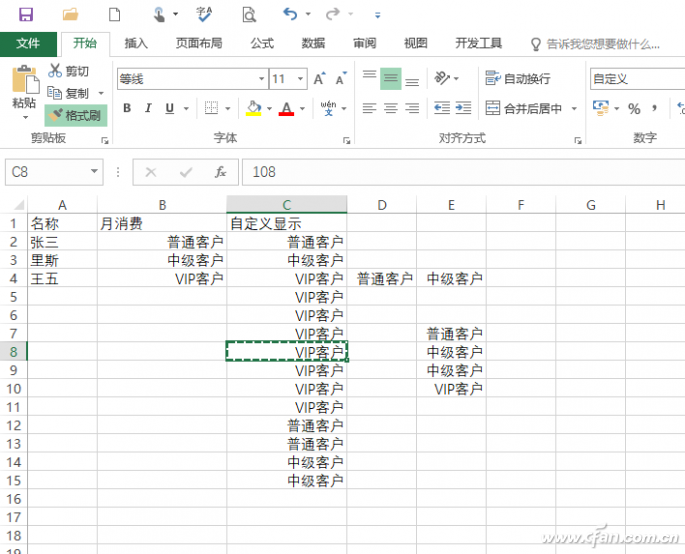Switch to the 审阅 (Review) tab
Screen dimensions: 685x554
pos(364,44)
